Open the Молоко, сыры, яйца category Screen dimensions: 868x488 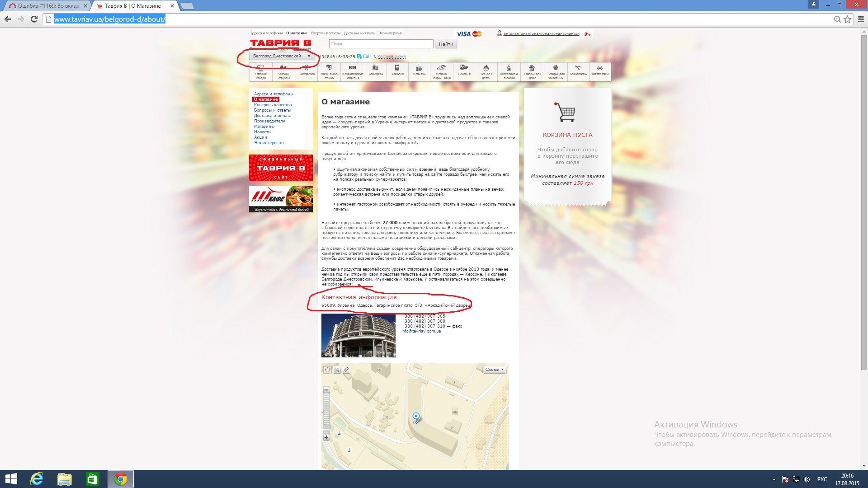tap(442, 70)
